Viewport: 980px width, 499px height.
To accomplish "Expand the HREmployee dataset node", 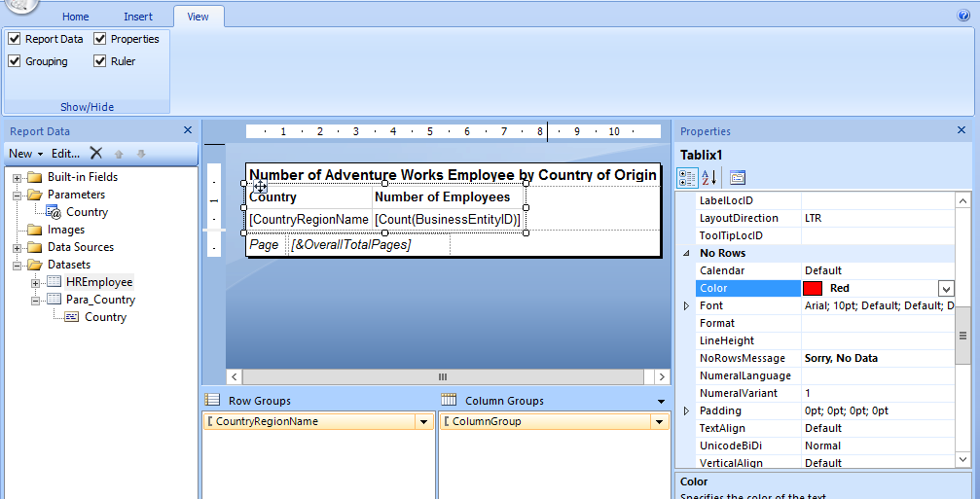I will (x=36, y=283).
